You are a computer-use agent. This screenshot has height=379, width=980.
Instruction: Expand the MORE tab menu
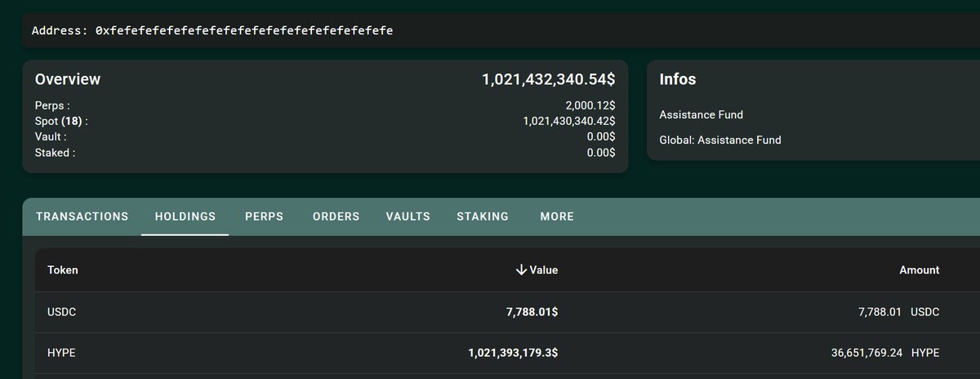point(557,216)
